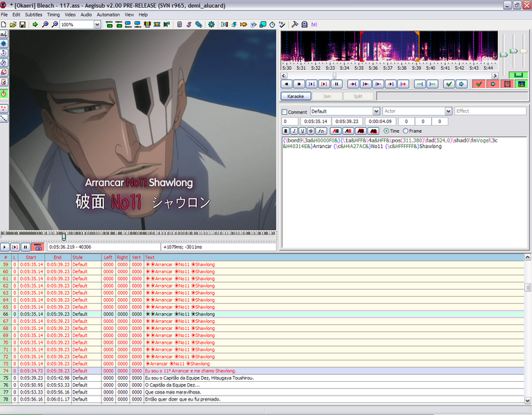Toggle auto-commit red checkmark button

479,84
